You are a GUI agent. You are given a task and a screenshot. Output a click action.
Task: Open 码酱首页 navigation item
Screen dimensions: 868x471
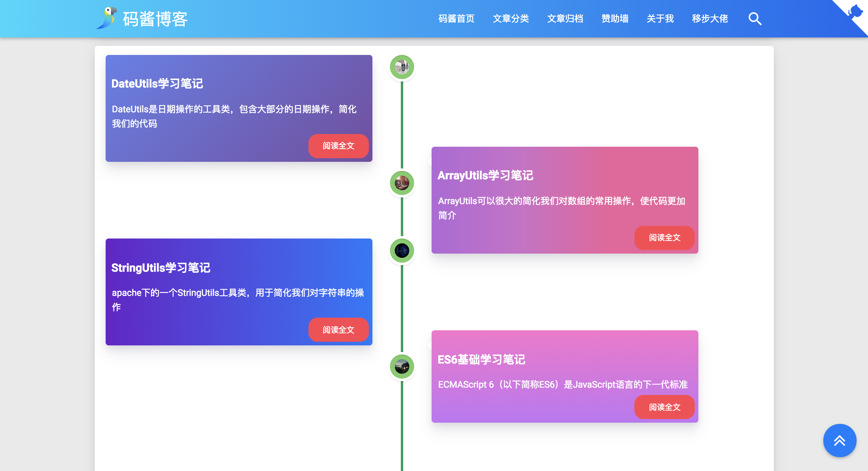(x=456, y=18)
